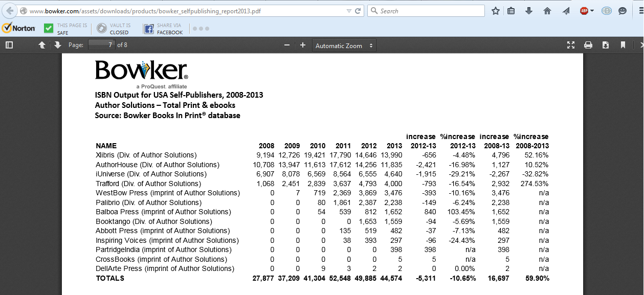Toggle the PDF sidebar panel
The image size is (644, 295).
tap(9, 45)
